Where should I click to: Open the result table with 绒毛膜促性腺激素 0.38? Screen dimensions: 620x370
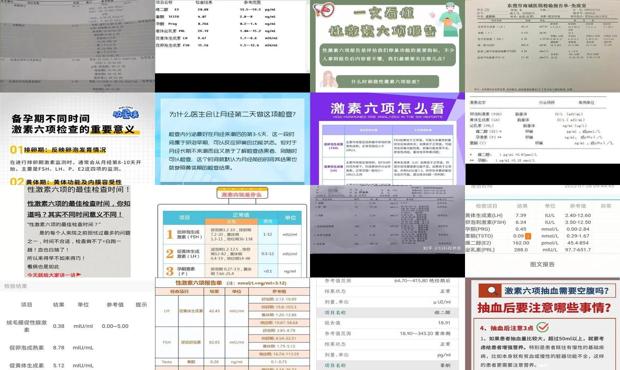click(78, 324)
